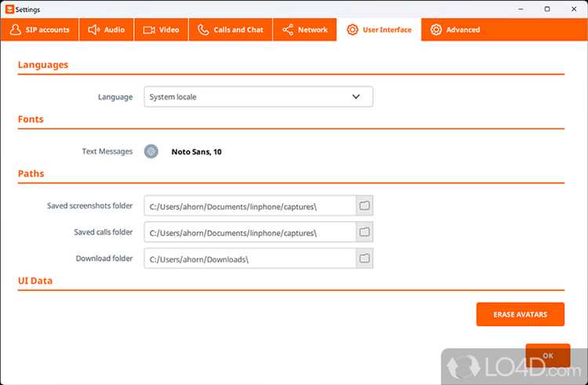Switch to the Audio tab
The image size is (588, 385).
click(x=106, y=30)
